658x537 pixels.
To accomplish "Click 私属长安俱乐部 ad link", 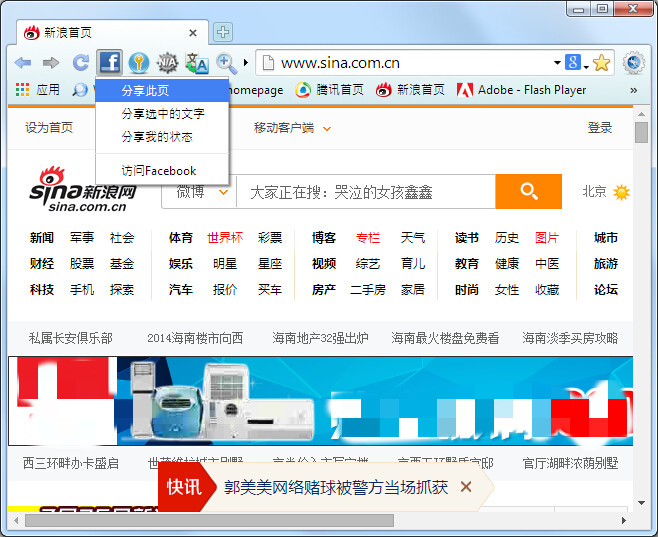I will (70, 338).
